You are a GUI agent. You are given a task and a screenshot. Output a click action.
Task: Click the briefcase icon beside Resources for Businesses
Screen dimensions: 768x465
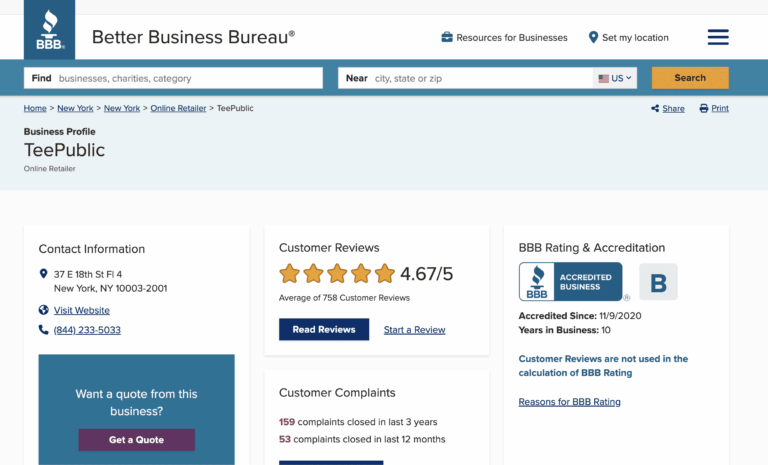(447, 37)
